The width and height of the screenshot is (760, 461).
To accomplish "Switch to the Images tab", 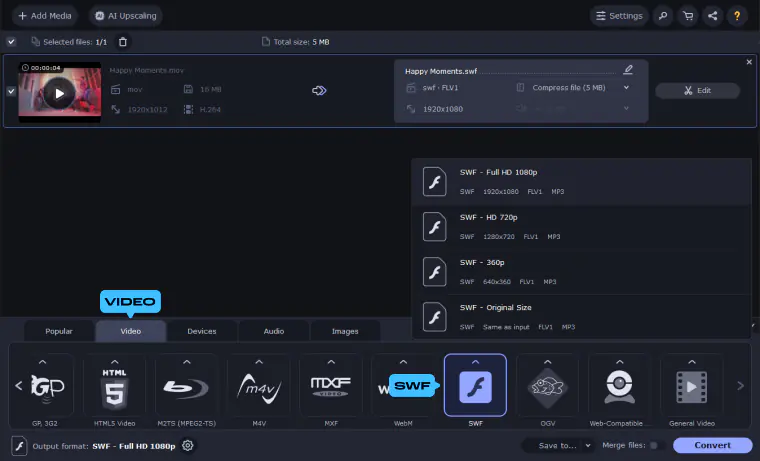I will pos(345,331).
